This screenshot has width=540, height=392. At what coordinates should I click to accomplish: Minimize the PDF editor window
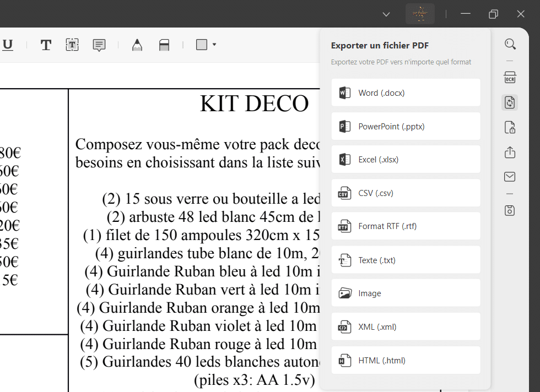pos(466,14)
